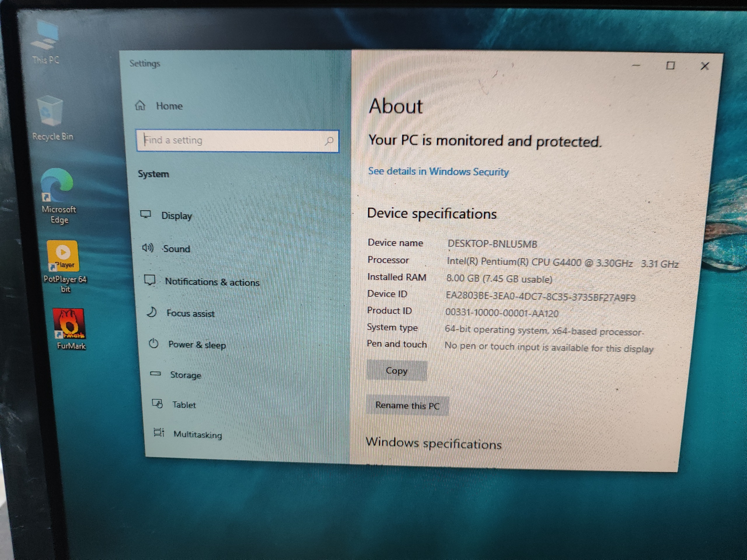The width and height of the screenshot is (747, 560).
Task: Click the Power & sleep icon
Action: (x=154, y=344)
